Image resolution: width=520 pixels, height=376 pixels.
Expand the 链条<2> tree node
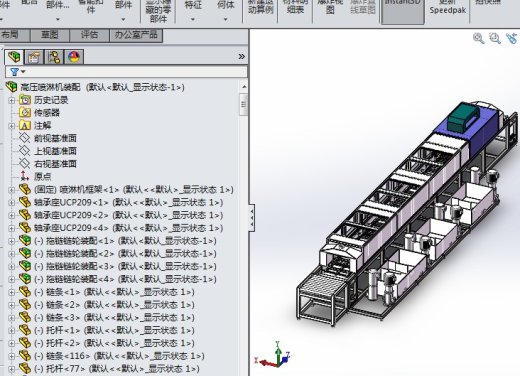tap(12, 305)
